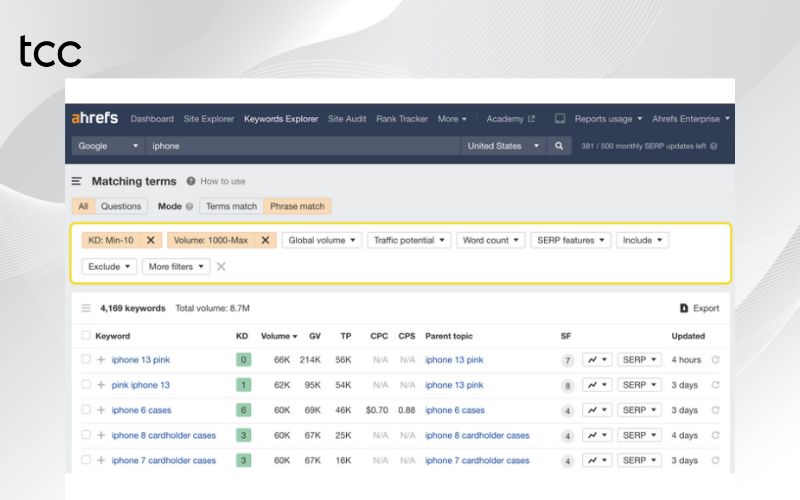Refresh the iphone 13 pink row data
This screenshot has height=500, width=800.
(x=715, y=360)
